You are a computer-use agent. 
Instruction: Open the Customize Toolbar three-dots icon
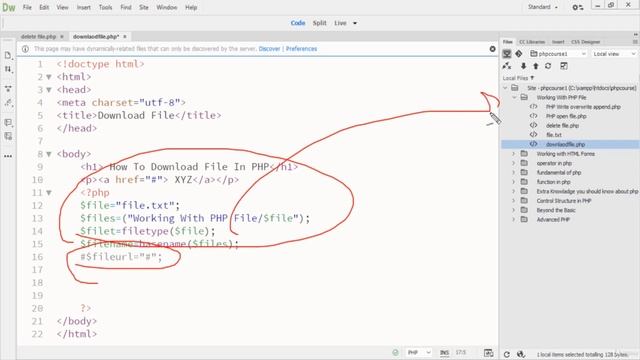[8, 156]
